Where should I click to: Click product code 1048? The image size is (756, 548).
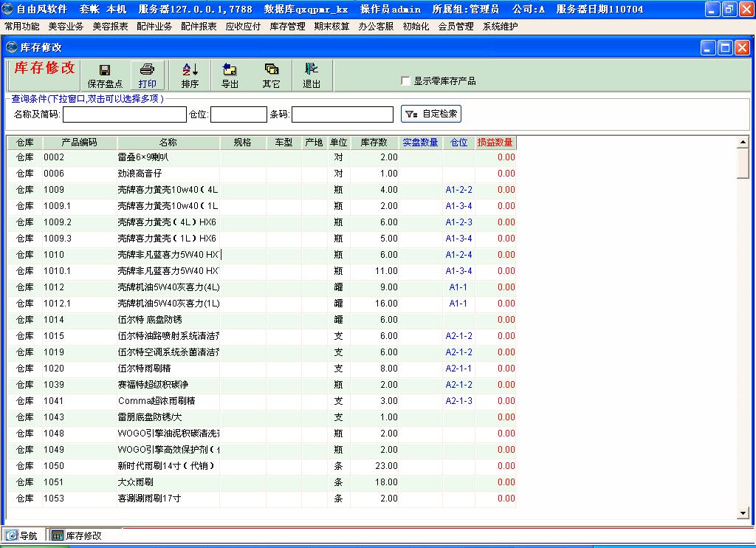[x=53, y=434]
